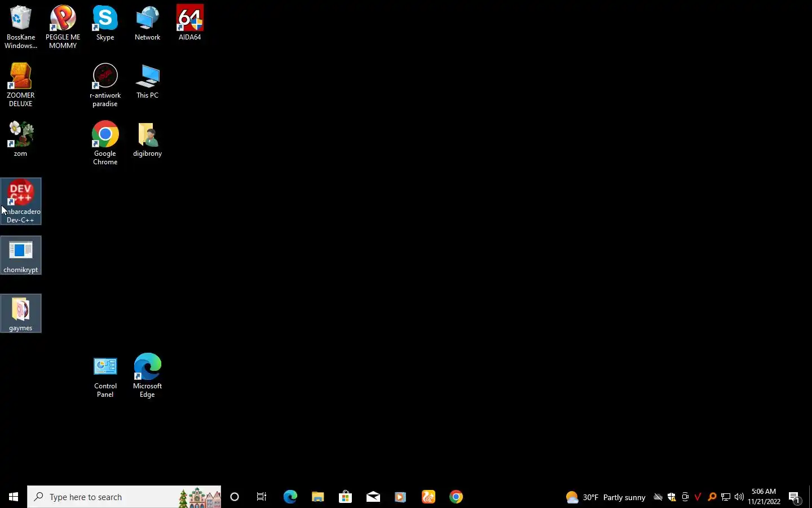
Task: Open the orange app taskbar icon
Action: [x=428, y=497]
